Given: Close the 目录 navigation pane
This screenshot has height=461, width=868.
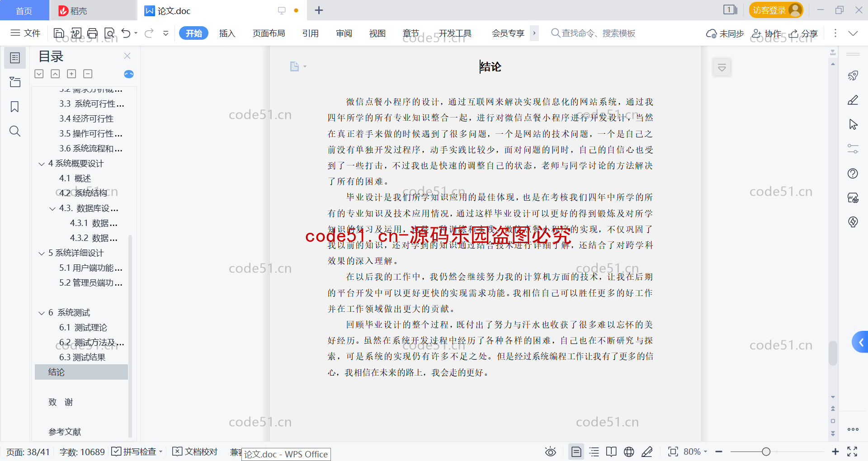Looking at the screenshot, I should point(127,56).
